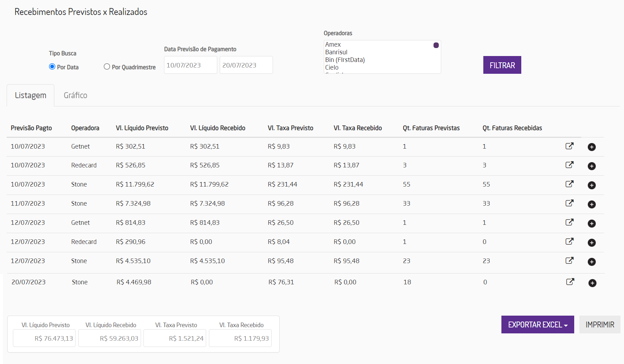624x364 pixels.
Task: Click the Operadoras list scrollbar thumb
Action: [x=436, y=45]
